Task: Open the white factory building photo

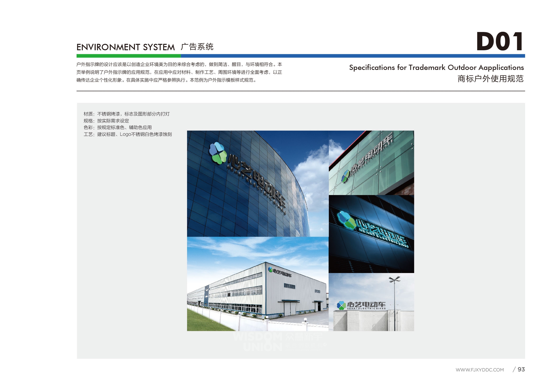Action: click(258, 284)
